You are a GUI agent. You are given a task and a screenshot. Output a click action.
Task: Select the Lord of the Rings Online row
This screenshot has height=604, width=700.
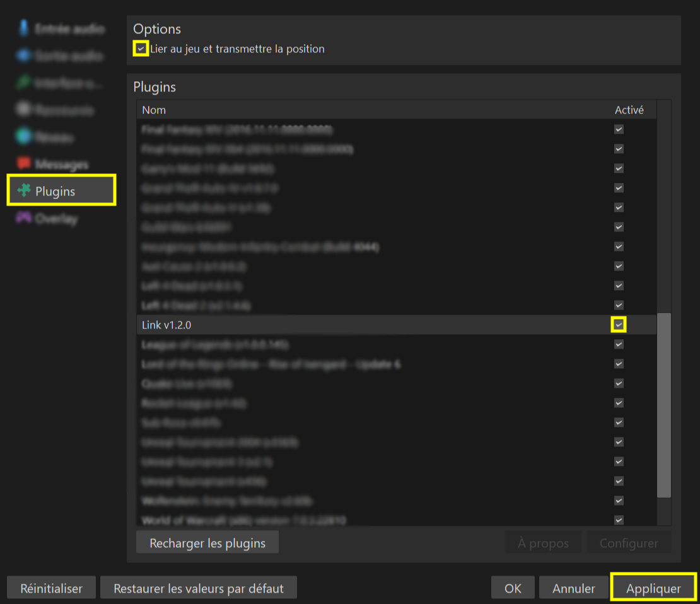pos(271,364)
